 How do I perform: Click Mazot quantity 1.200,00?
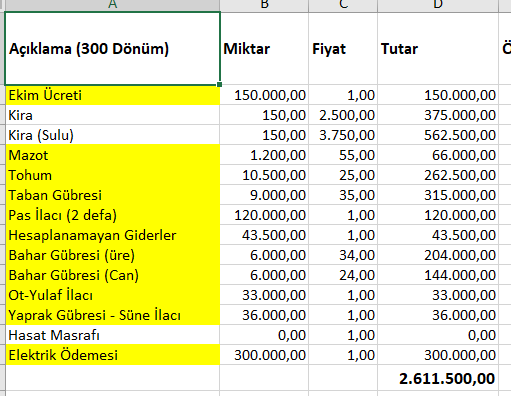point(264,155)
